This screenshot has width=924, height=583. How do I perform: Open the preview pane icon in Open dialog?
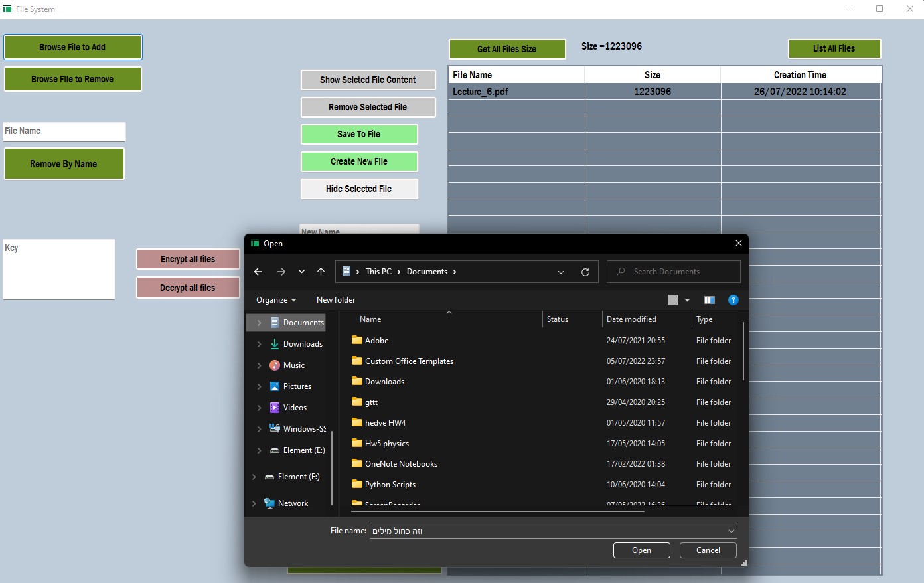pos(709,299)
